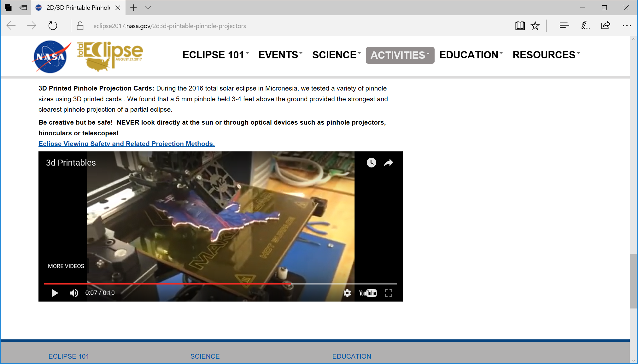Click the Share icon in browser toolbar

(606, 26)
